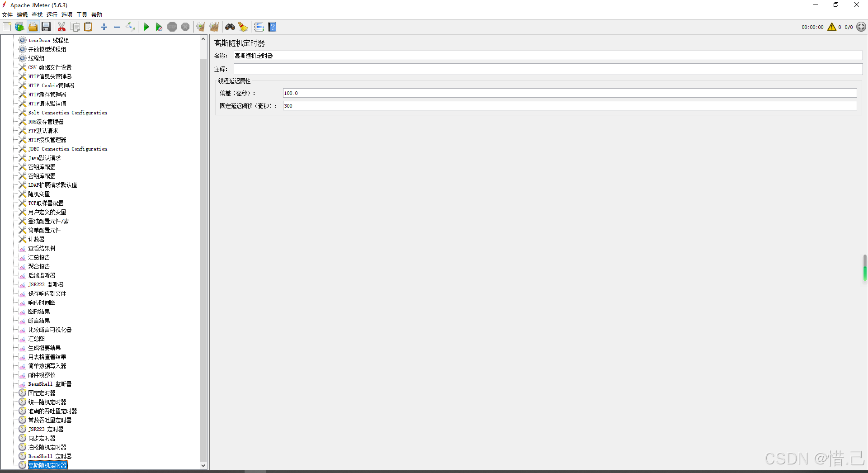Select 泊松随机定时器 node
The width and height of the screenshot is (868, 473).
[47, 447]
